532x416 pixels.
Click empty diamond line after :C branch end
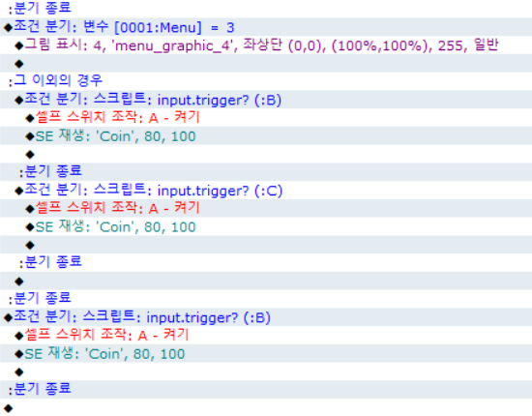[x=266, y=281]
